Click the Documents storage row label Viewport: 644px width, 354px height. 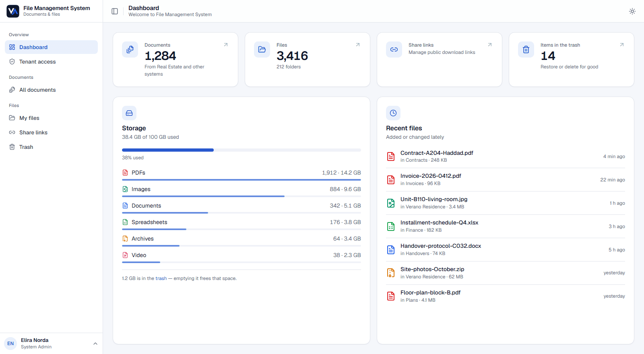(x=146, y=206)
